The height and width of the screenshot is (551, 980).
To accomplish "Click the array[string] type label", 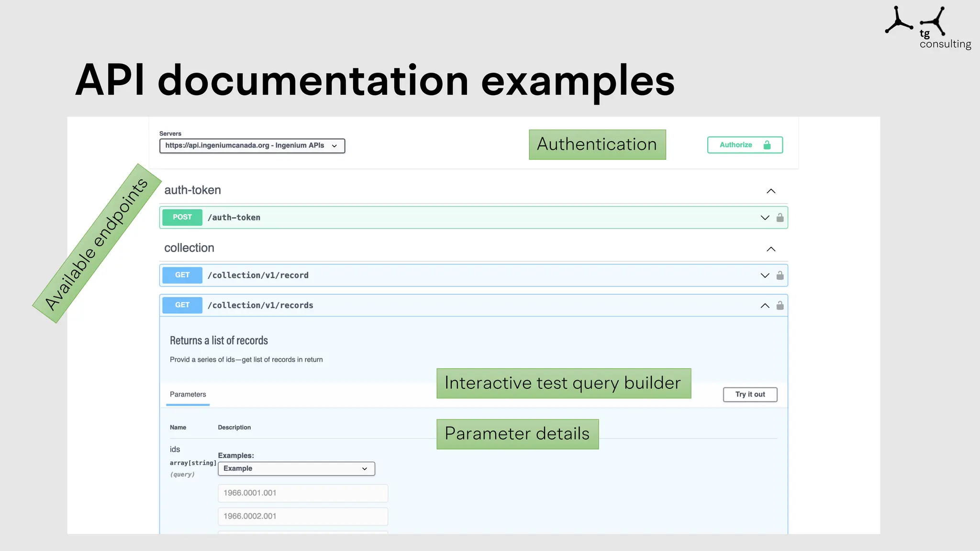I will pos(193,463).
